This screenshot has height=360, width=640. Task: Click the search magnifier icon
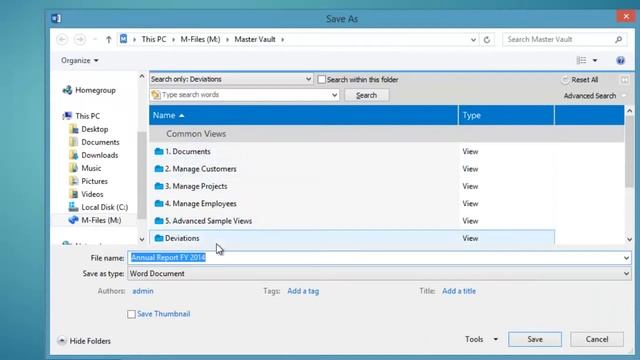618,39
